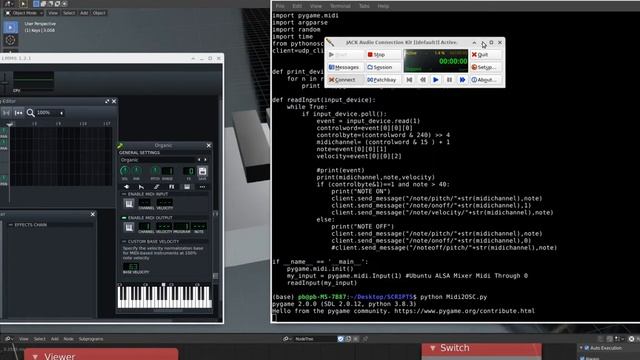Click JACK transport rewind-to-start button
The width and height of the screenshot is (640, 360).
click(409, 80)
